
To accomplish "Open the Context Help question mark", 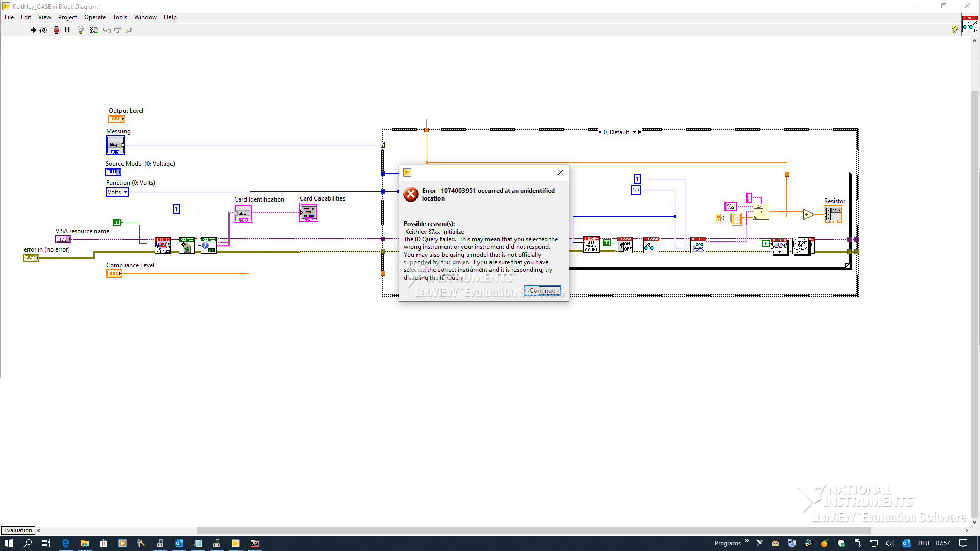I will [954, 30].
